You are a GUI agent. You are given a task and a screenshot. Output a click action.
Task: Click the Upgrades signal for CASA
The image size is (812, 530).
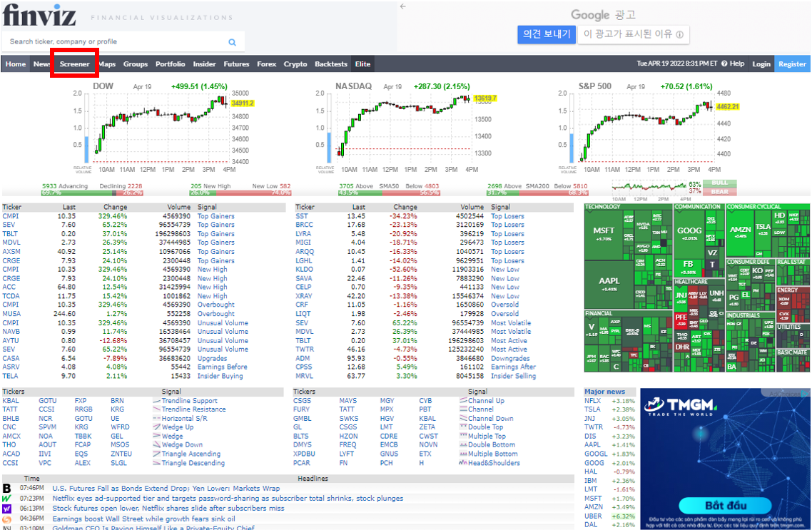tap(212, 358)
